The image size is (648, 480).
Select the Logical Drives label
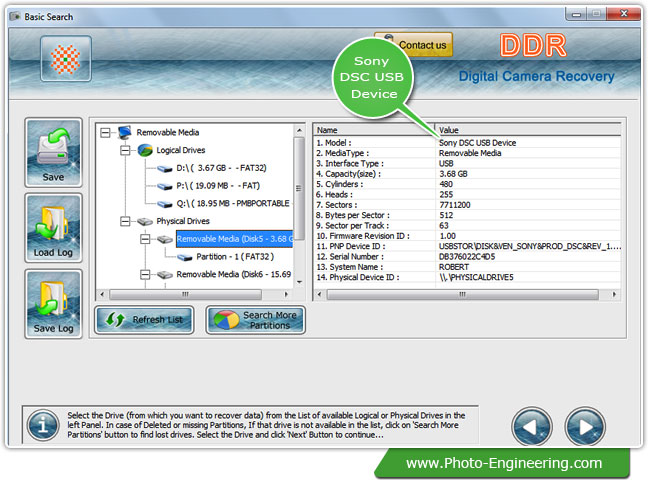(181, 150)
